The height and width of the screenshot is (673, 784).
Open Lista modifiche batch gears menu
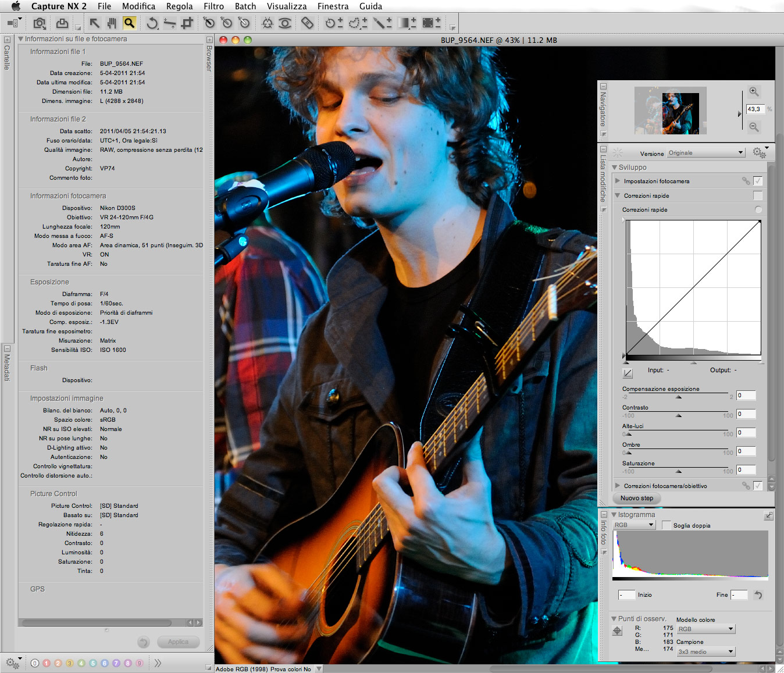pos(760,152)
